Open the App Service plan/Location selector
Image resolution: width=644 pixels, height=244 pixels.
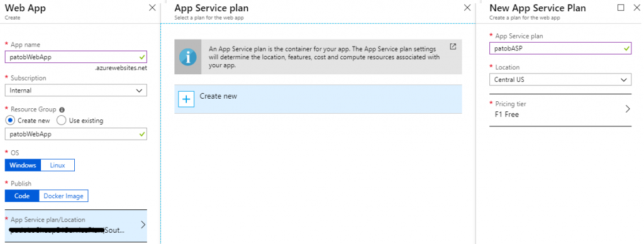[76, 226]
